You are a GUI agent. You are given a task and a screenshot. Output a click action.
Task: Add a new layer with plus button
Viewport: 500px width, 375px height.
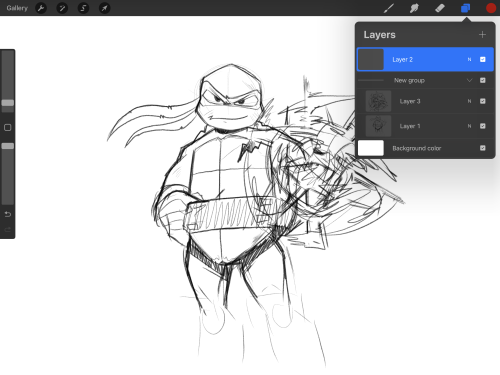tap(482, 34)
